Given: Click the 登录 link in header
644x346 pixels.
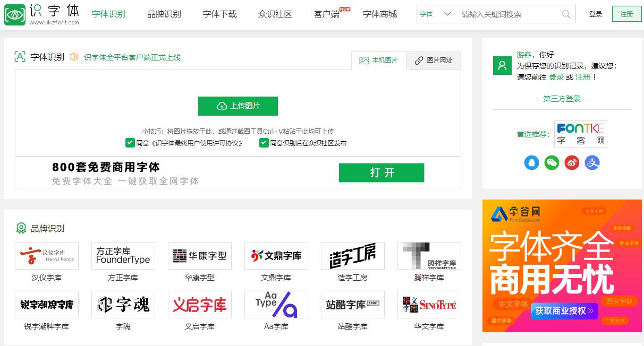Looking at the screenshot, I should tap(596, 14).
